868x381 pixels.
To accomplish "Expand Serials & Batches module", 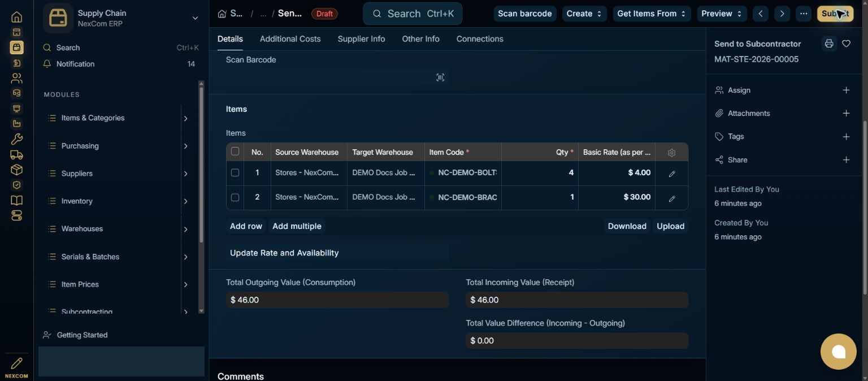I will [x=185, y=257].
